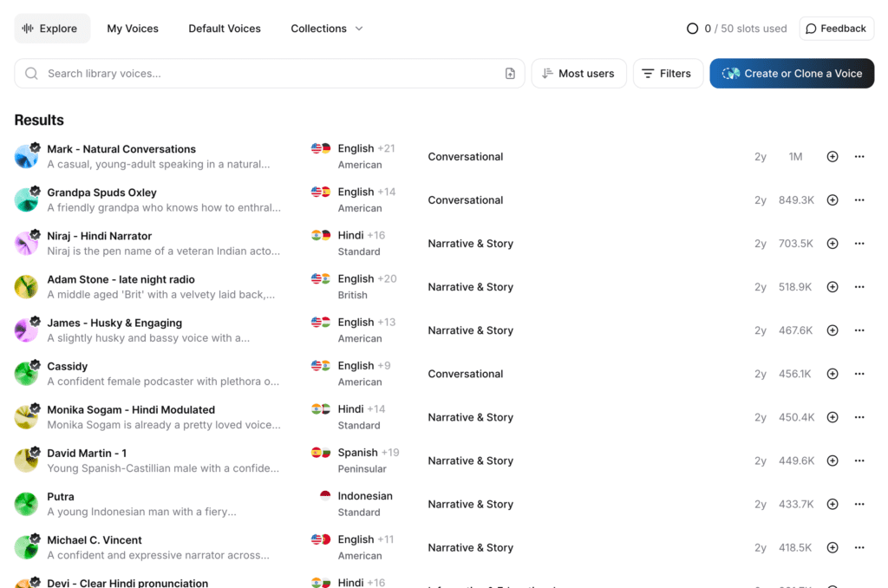This screenshot has height=588, width=888.
Task: Click the magnifying glass search icon
Action: (x=31, y=73)
